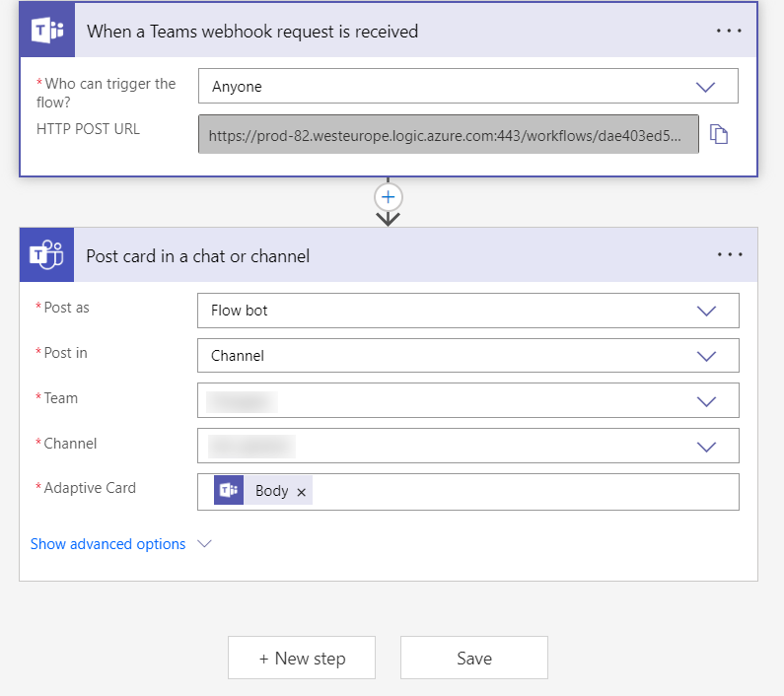Viewport: 784px width, 696px height.
Task: Save the flow with the Save button
Action: [x=473, y=659]
